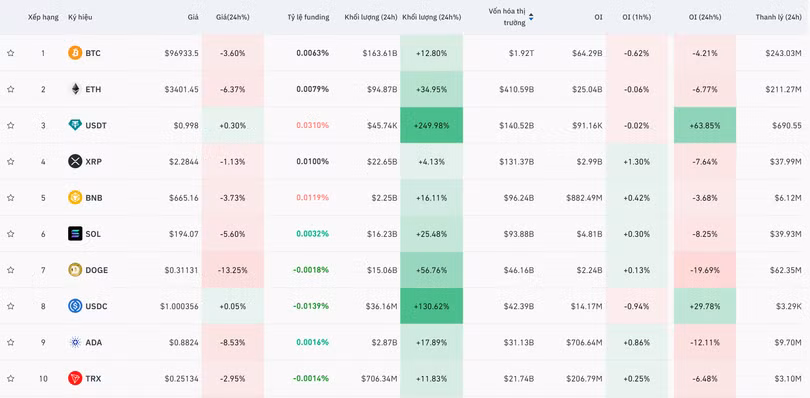The width and height of the screenshot is (810, 398).
Task: Open the DOGE symbol link
Action: [97, 270]
